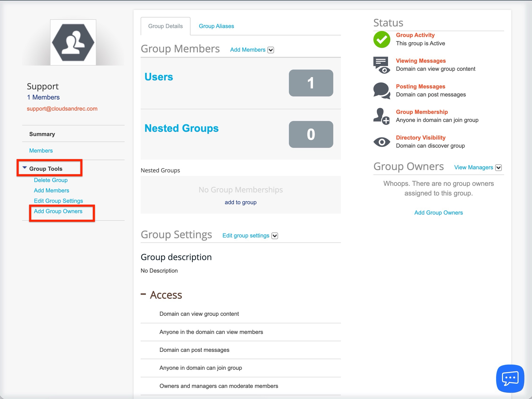Click the Viewing Messages eye-message icon
Image resolution: width=532 pixels, height=399 pixels.
pos(382,65)
